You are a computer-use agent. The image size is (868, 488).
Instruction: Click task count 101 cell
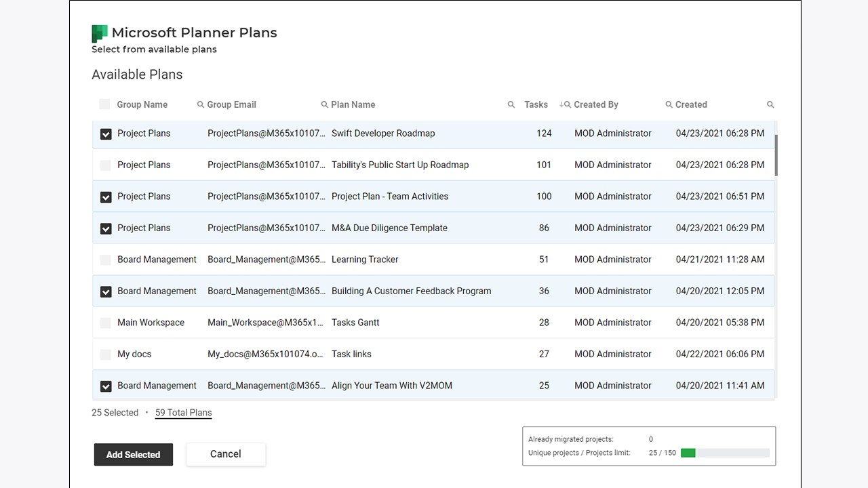point(544,165)
